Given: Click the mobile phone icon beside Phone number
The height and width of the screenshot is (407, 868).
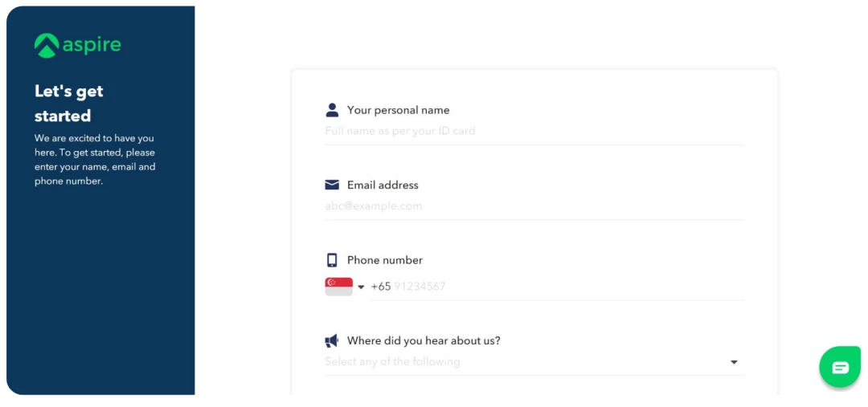Looking at the screenshot, I should point(332,260).
